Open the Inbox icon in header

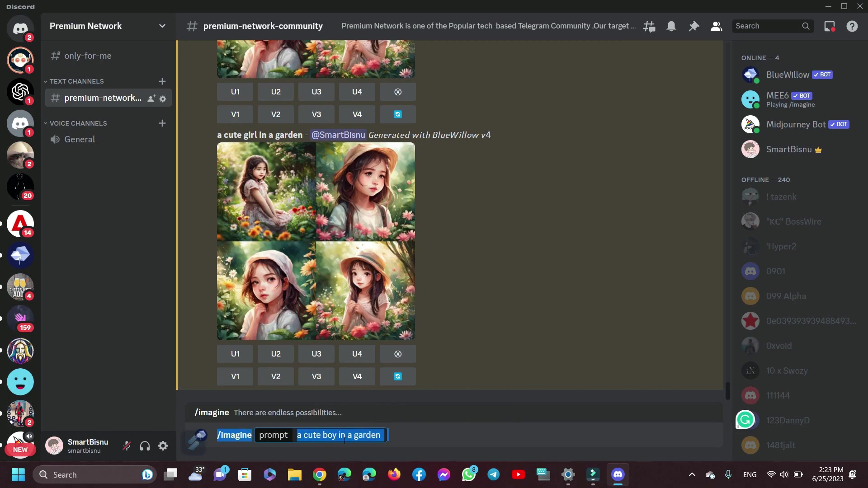(830, 26)
